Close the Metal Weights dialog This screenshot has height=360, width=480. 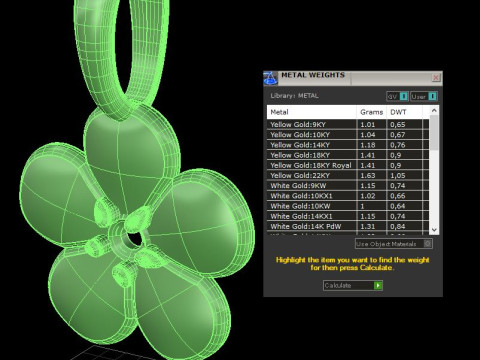436,78
